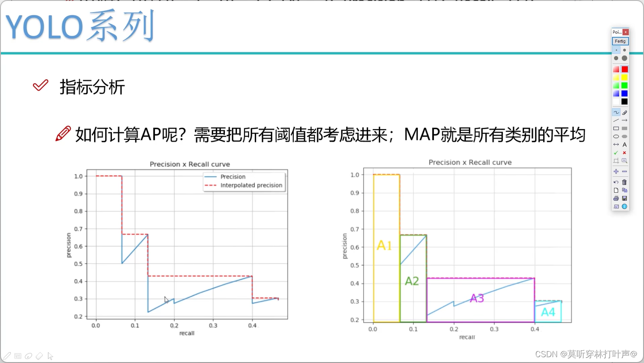Pick the transparent yellow highlighter color
Image resolution: width=644 pixels, height=363 pixels.
point(616,77)
